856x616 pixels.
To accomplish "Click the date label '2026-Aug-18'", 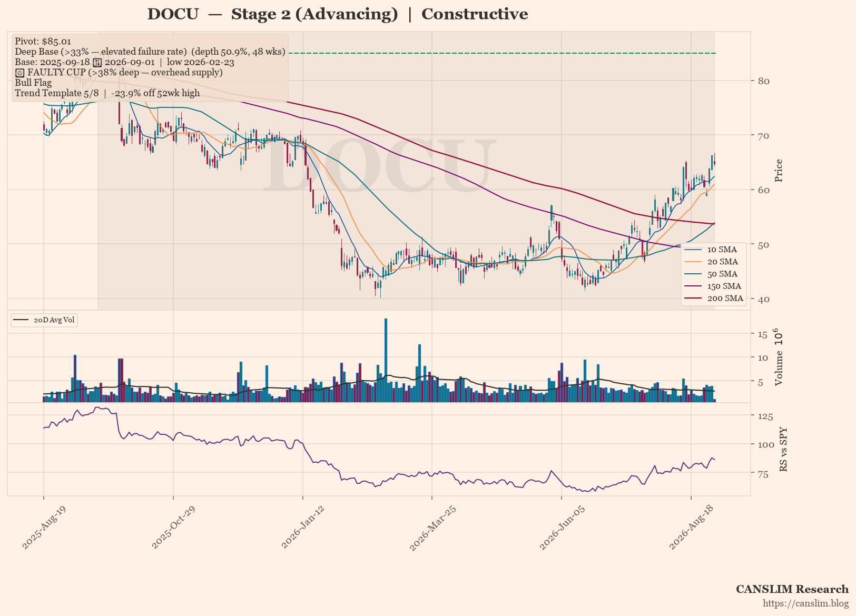I will [691, 529].
